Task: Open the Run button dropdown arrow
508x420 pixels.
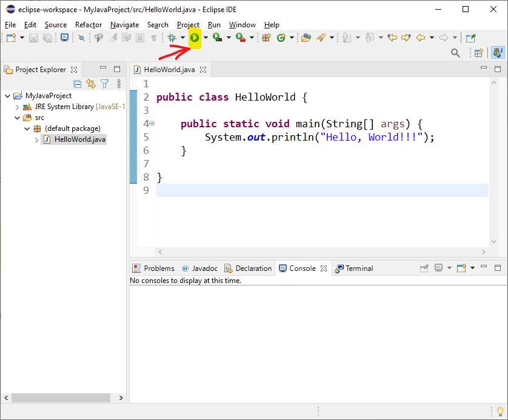Action: click(204, 38)
